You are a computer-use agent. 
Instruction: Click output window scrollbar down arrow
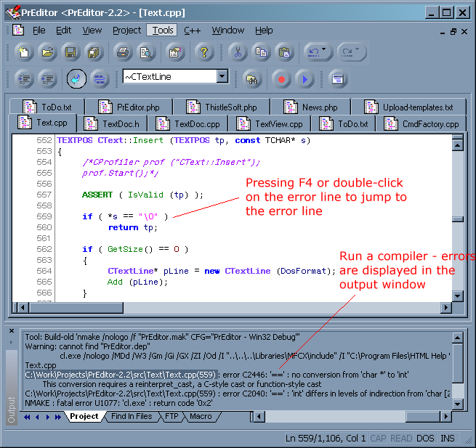(x=458, y=404)
